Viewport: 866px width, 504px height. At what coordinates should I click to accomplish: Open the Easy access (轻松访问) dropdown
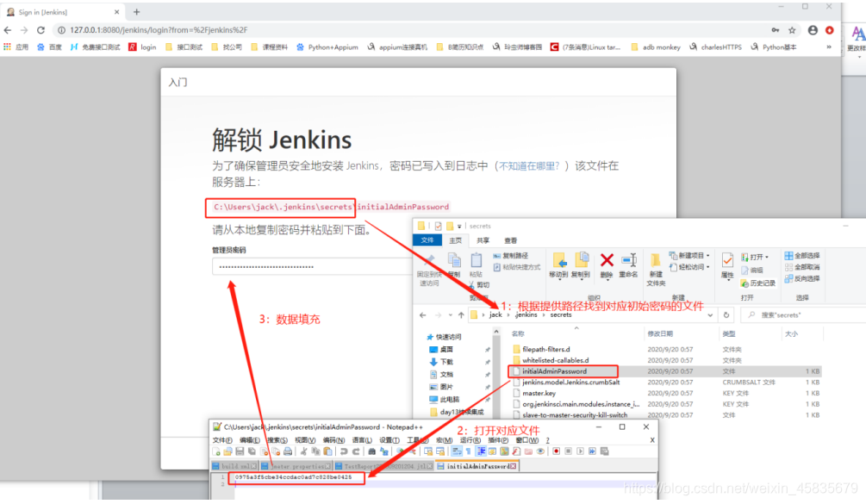click(x=690, y=267)
